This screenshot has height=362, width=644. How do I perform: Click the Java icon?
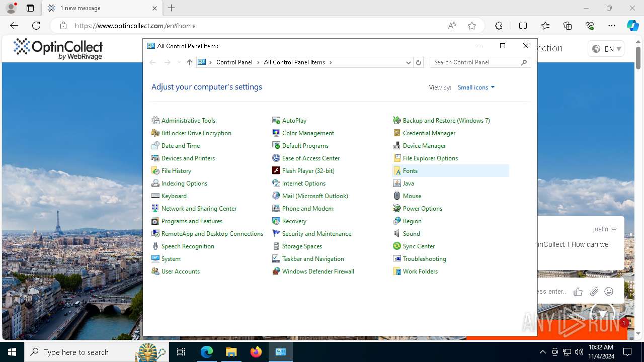pos(397,184)
